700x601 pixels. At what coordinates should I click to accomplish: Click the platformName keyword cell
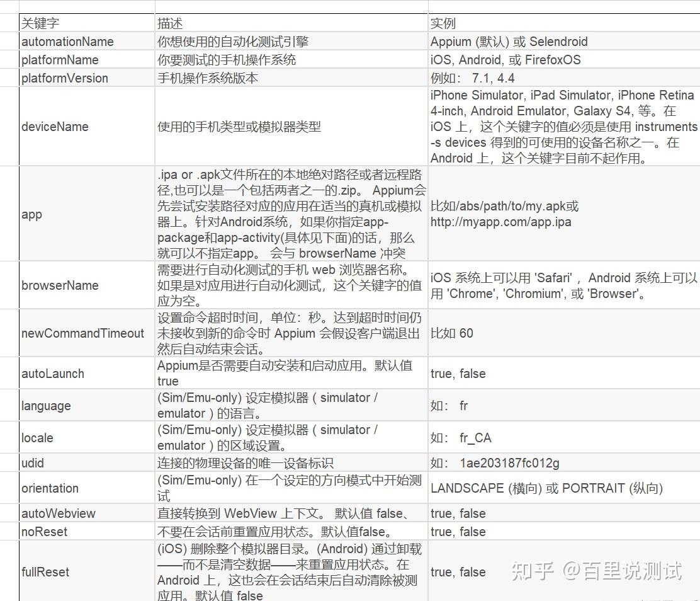coord(87,59)
